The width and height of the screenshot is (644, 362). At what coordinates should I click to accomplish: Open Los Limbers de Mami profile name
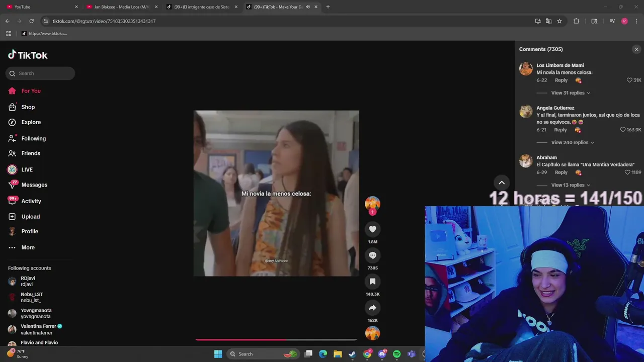560,65
